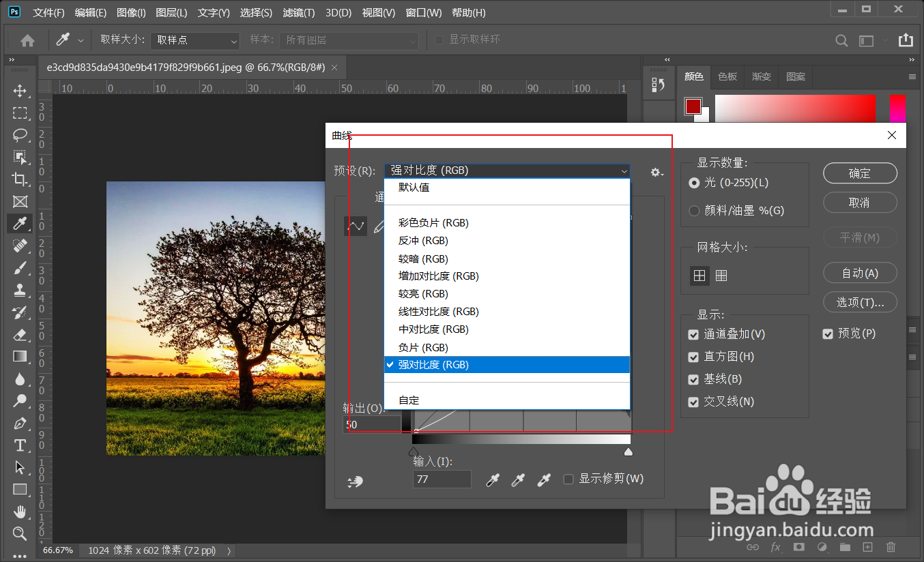Open the 取样大小 dropdown

point(195,40)
